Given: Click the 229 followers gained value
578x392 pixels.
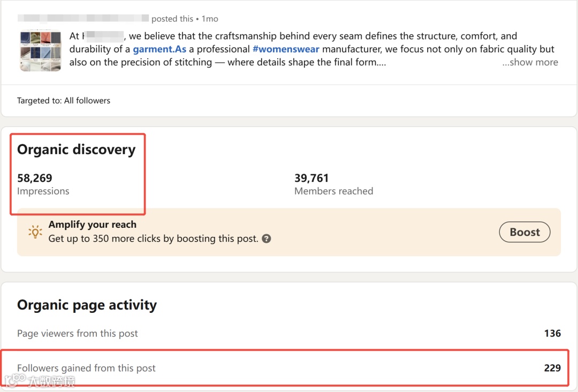Looking at the screenshot, I should click(x=552, y=368).
